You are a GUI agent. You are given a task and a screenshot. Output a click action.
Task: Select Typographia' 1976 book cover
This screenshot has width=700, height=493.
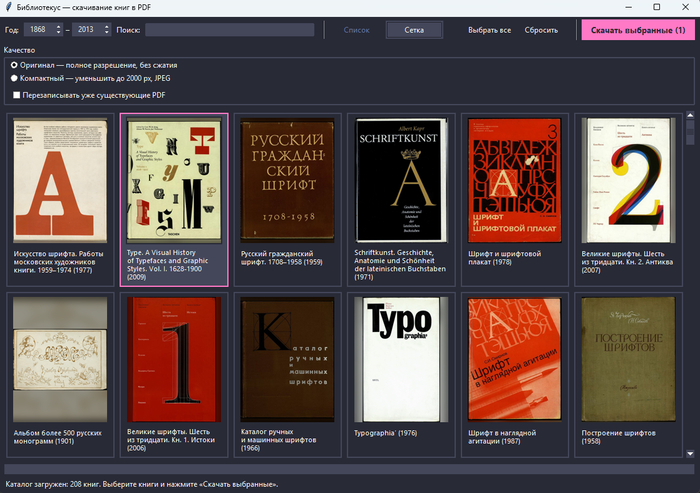coord(401,359)
